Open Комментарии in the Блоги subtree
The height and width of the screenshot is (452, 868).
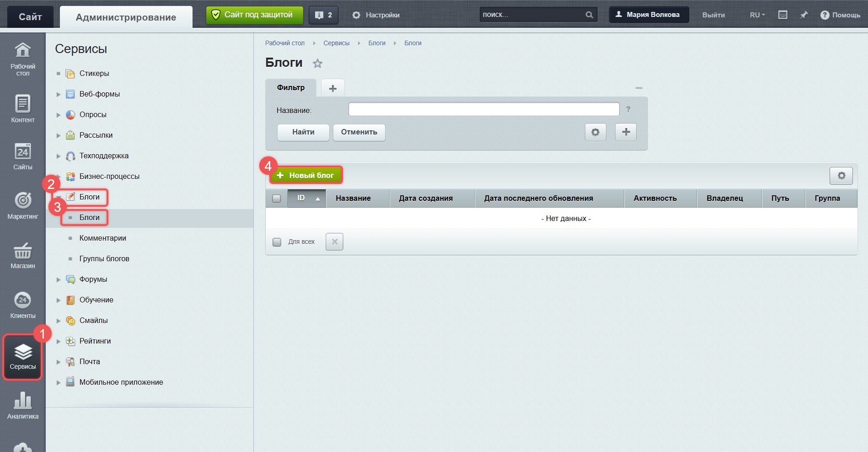[103, 238]
